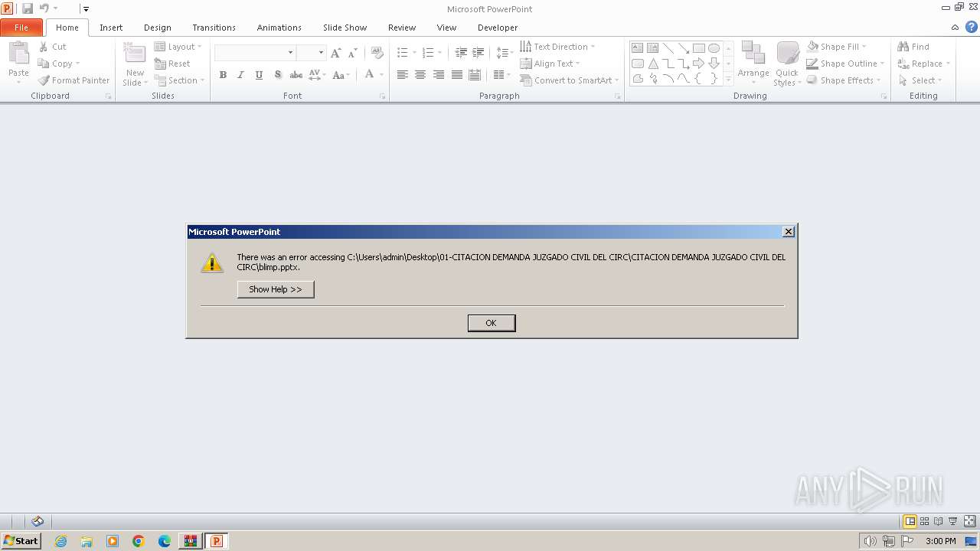Image resolution: width=980 pixels, height=551 pixels.
Task: Click the Increase Font Size icon
Action: click(335, 53)
